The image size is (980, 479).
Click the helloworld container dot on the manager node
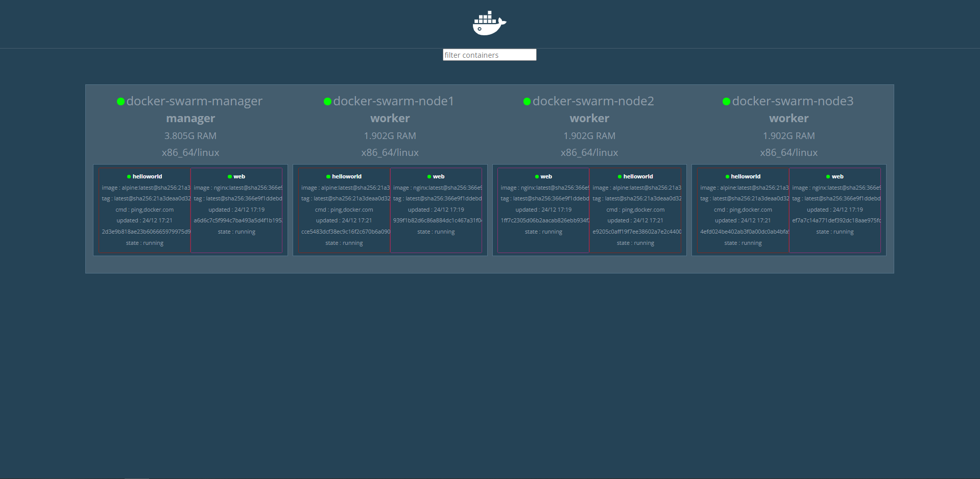(128, 176)
